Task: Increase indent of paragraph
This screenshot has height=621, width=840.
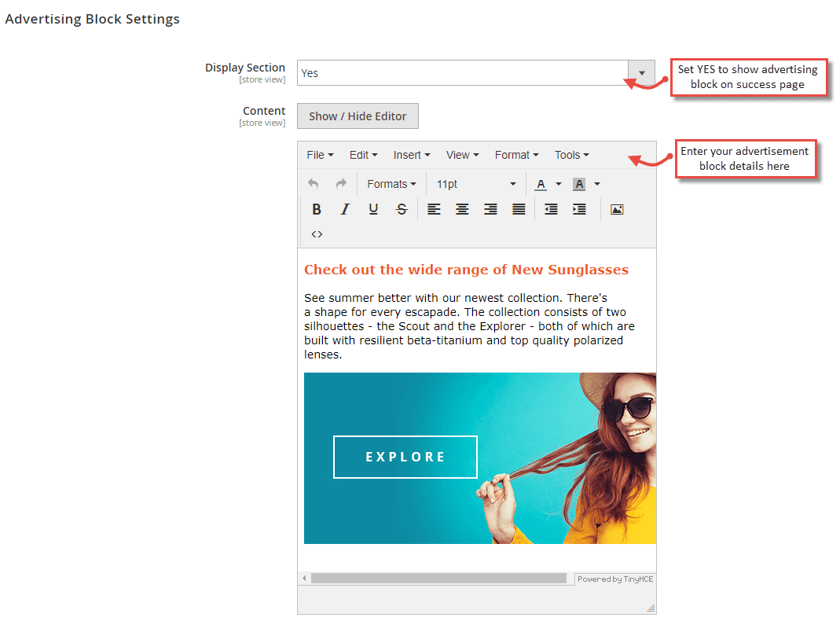Action: pyautogui.click(x=579, y=210)
